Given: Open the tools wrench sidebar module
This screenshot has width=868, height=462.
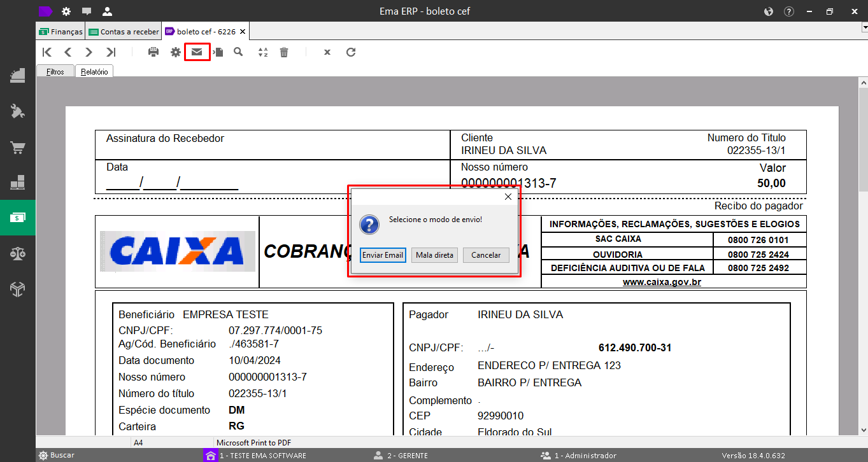Looking at the screenshot, I should coord(18,111).
